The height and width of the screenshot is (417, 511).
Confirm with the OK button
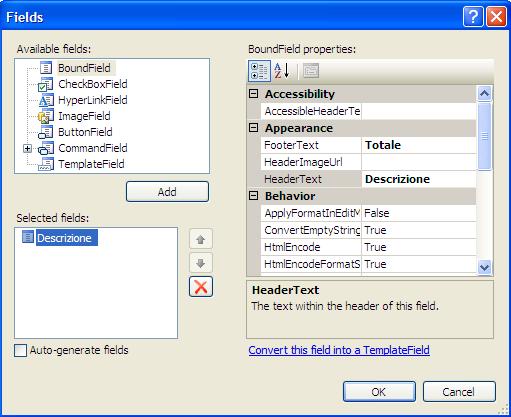pyautogui.click(x=379, y=392)
